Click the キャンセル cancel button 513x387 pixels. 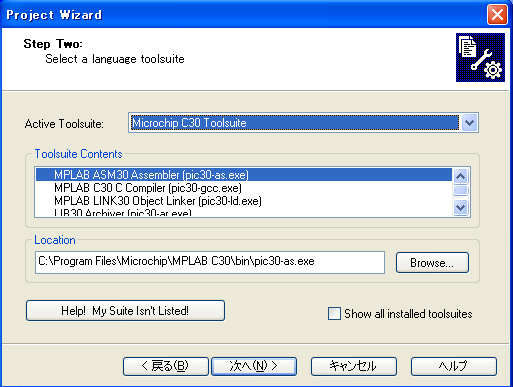click(x=354, y=366)
